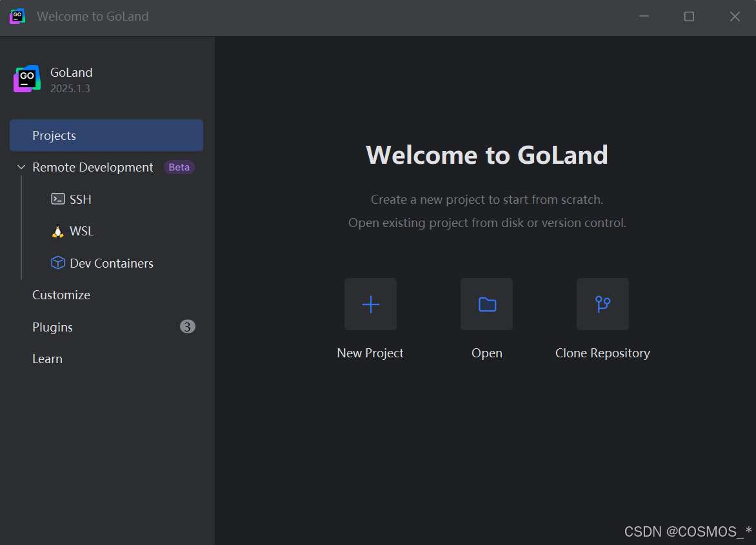Close the GoLand welcome window
The width and height of the screenshot is (756, 545).
click(735, 16)
